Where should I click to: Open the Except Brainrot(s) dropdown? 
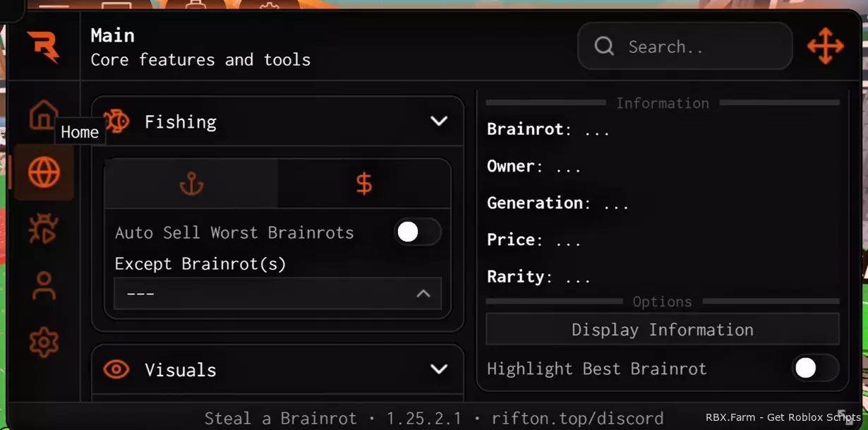click(277, 294)
